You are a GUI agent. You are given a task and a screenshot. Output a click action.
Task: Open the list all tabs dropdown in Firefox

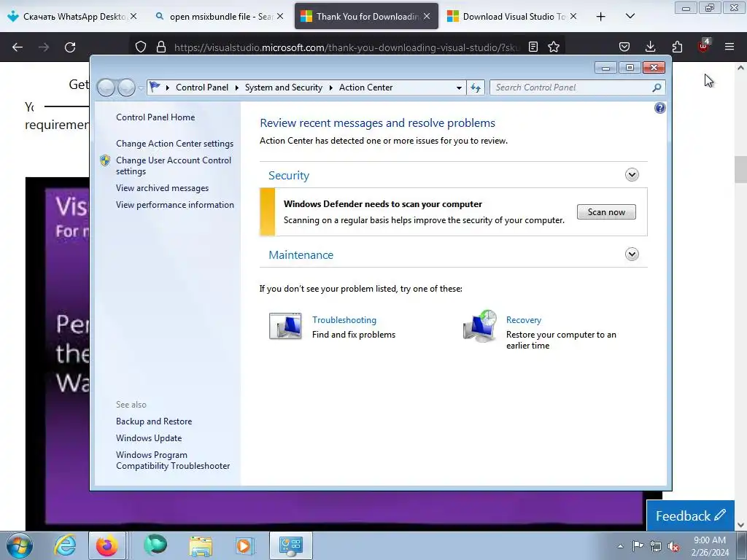(630, 16)
